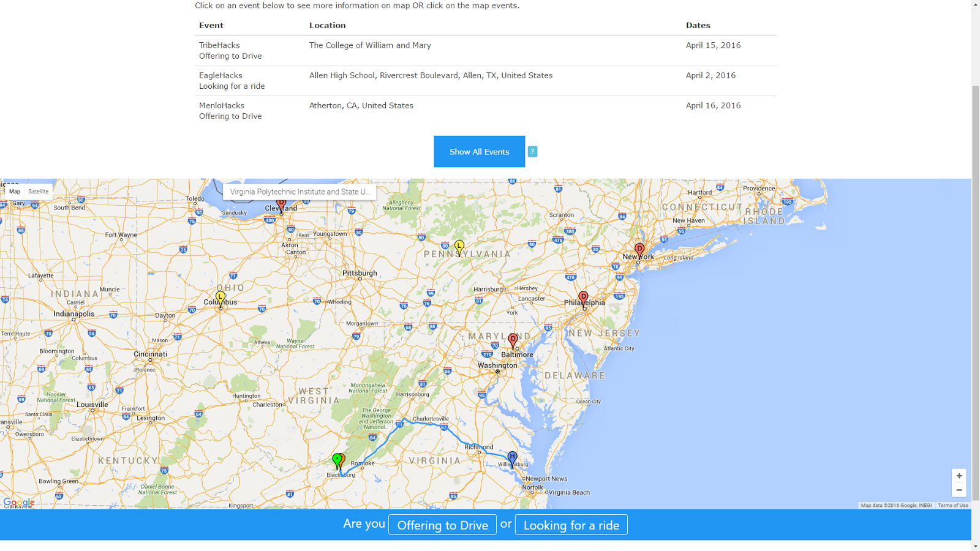Select the MenloHacks event row
980x551 pixels.
(x=486, y=110)
